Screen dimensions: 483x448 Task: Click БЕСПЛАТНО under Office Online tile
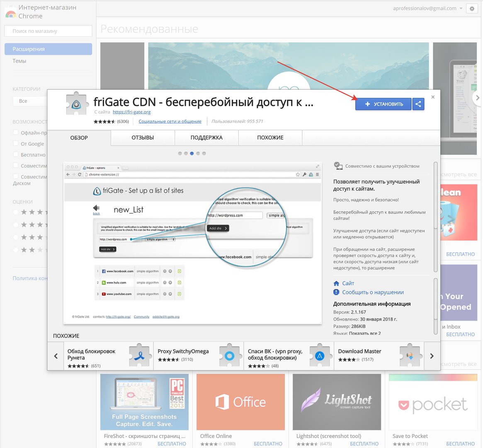click(x=268, y=444)
